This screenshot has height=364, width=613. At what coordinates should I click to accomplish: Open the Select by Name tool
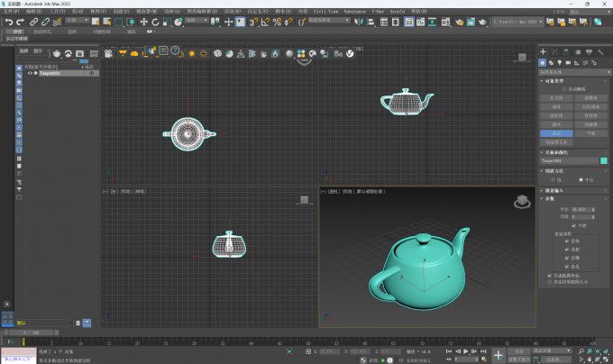point(106,22)
